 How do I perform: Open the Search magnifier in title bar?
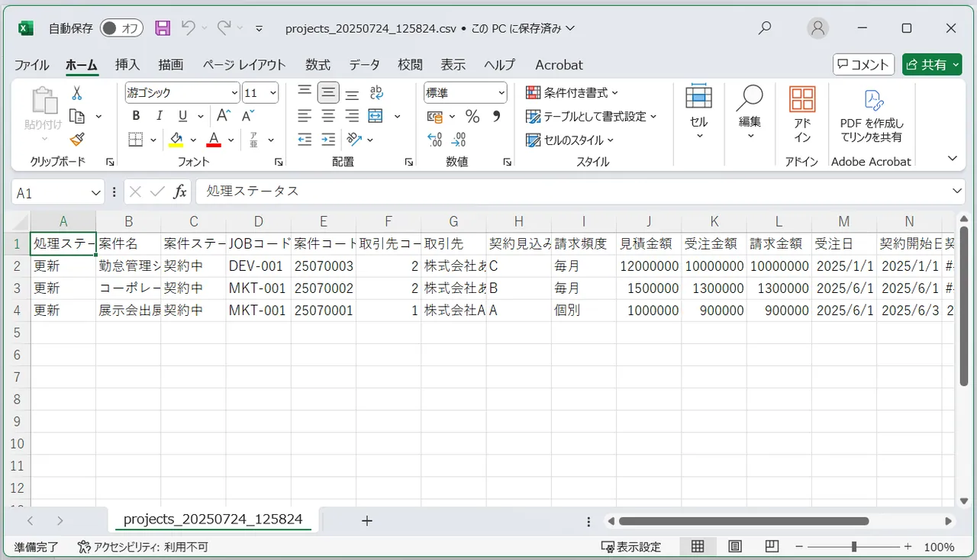tap(764, 28)
